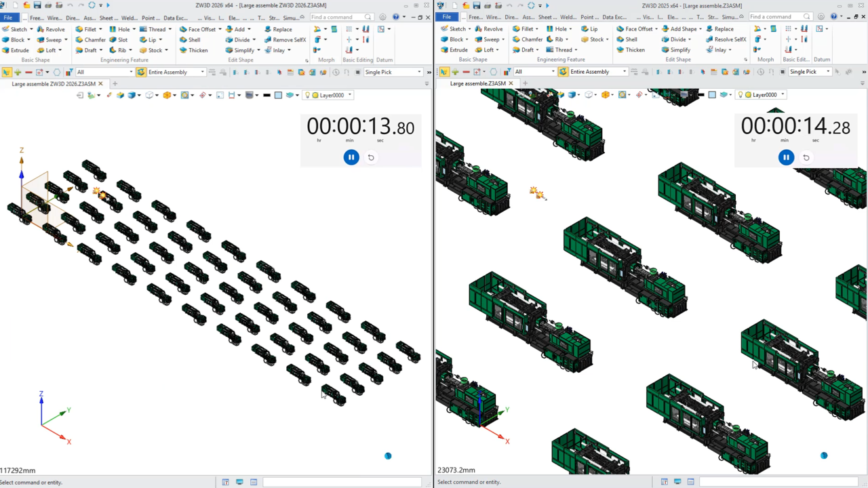Open the File menu in ZW3D 2026
This screenshot has width=868, height=488.
pos(8,17)
